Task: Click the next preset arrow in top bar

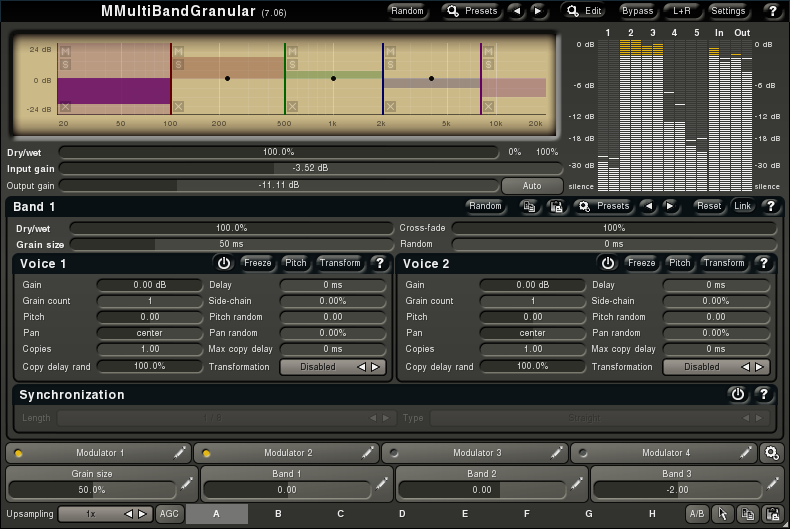Action: 539,11
